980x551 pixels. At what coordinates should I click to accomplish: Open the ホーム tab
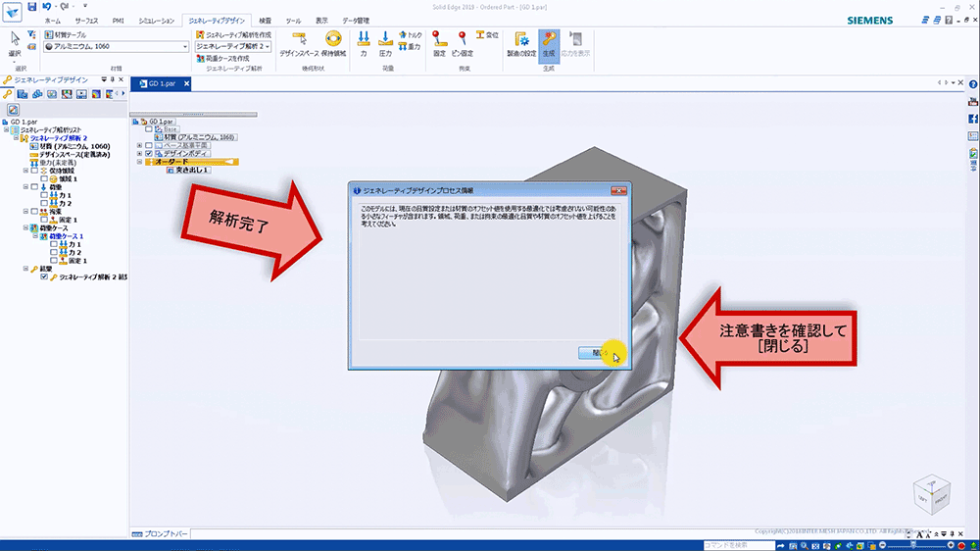53,21
